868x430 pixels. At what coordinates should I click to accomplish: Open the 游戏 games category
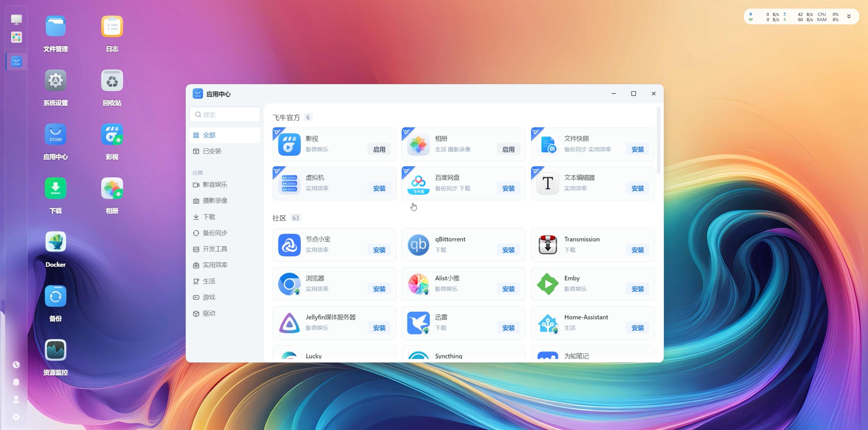tap(209, 297)
